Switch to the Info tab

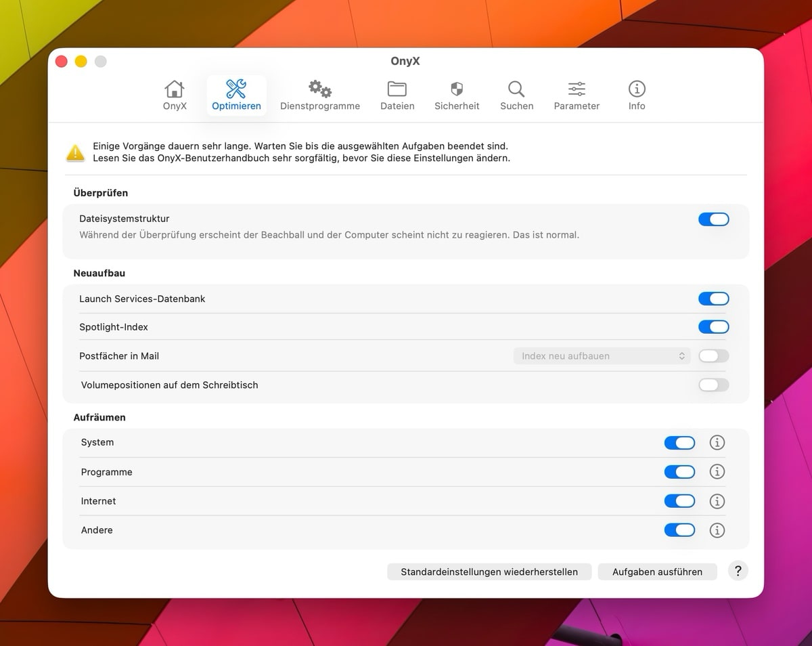[x=636, y=95]
